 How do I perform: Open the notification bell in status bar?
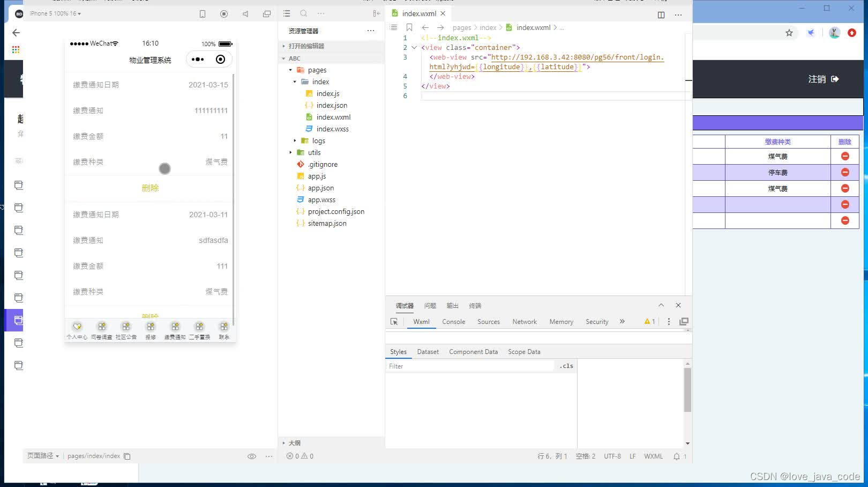click(x=677, y=456)
